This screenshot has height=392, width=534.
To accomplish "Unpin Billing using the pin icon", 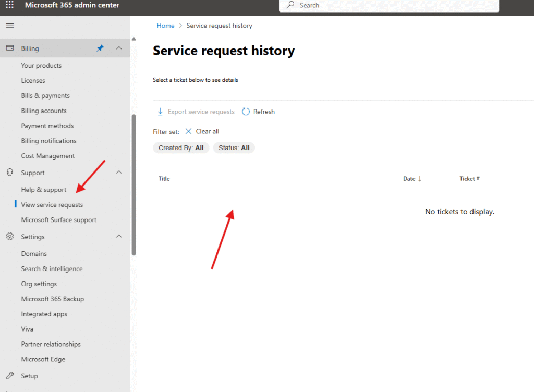I will [100, 48].
